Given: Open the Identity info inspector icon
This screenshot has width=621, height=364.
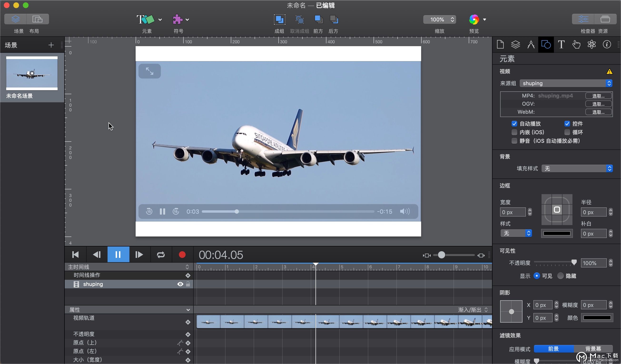Looking at the screenshot, I should tap(607, 44).
